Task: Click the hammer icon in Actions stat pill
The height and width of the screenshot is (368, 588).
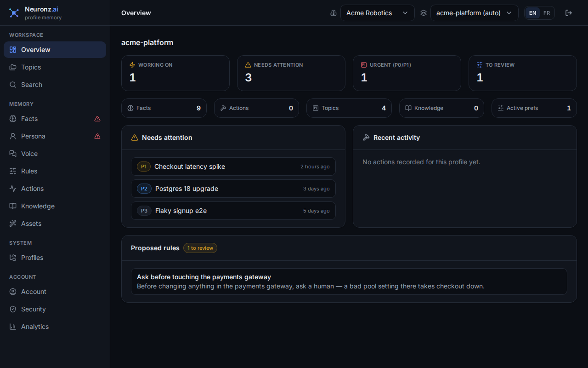Action: (223, 108)
